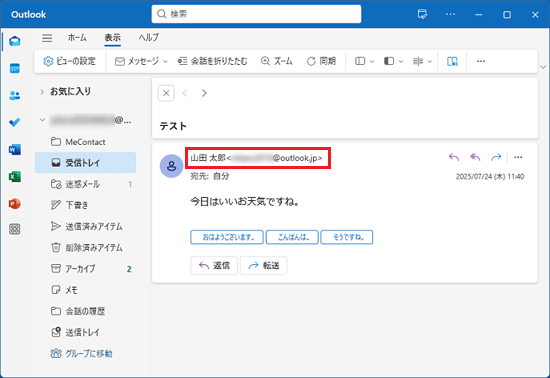
Task: Click the date 2025/07/24 (木) 11:40
Action: point(490,176)
